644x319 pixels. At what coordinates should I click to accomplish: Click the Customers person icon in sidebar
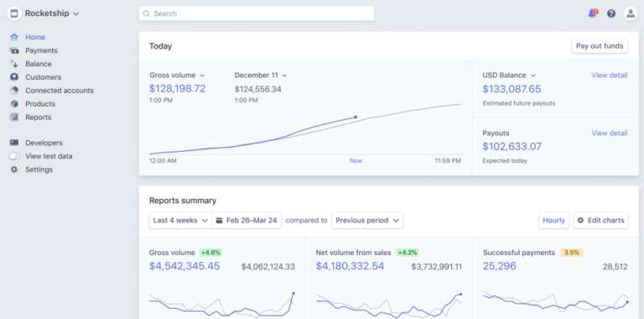[14, 77]
